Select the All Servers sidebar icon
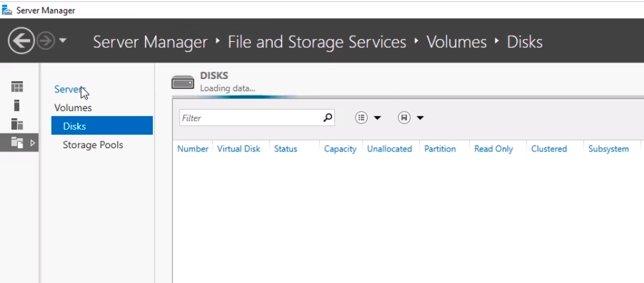Screen dimensions: 644x283 click(x=17, y=124)
